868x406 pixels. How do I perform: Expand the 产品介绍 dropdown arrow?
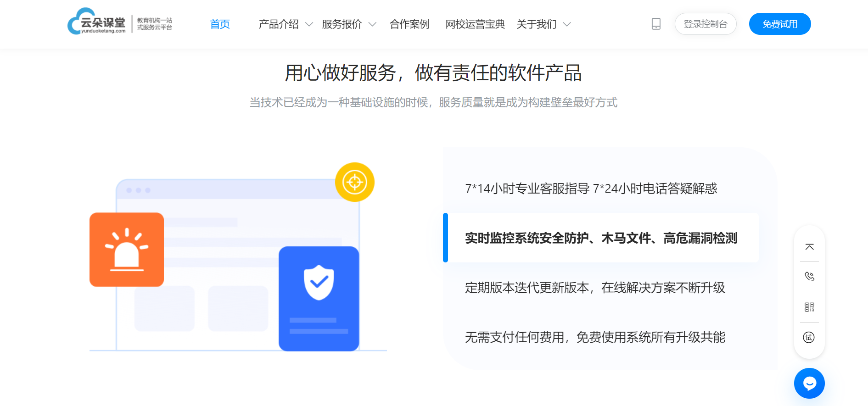coord(309,24)
